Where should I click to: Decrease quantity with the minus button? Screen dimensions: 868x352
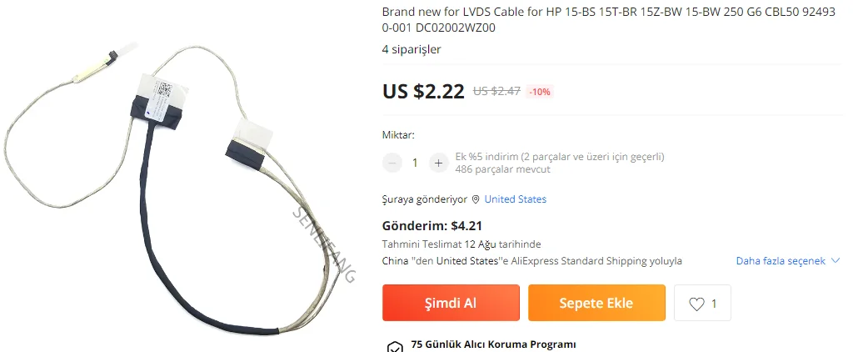392,163
